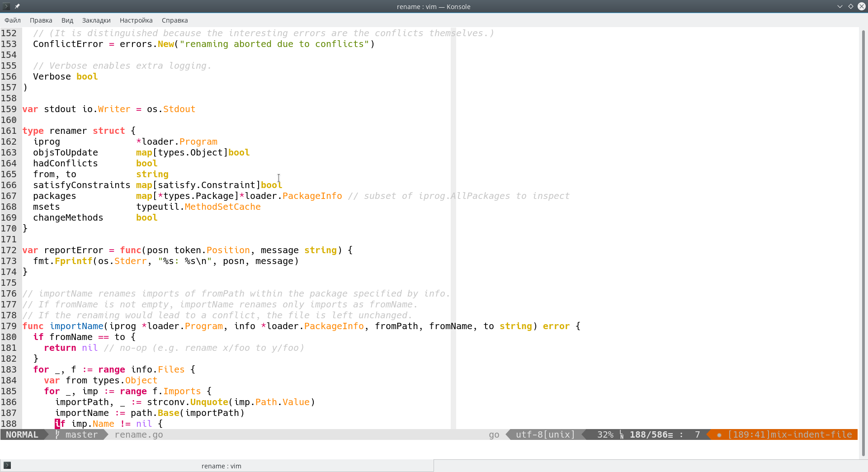Viewport: 868px width, 472px height.
Task: Toggle the utf-8[unix] encoding segment
Action: (x=544, y=434)
